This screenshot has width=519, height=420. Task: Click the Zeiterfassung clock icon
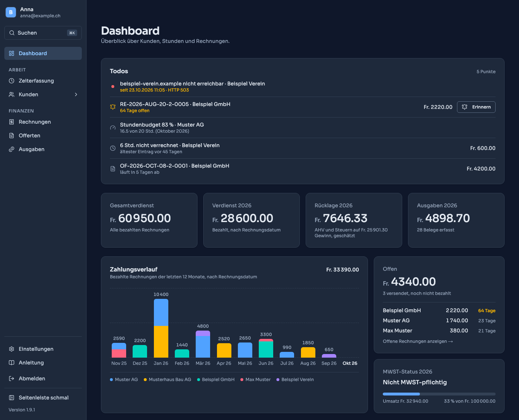pos(12,81)
